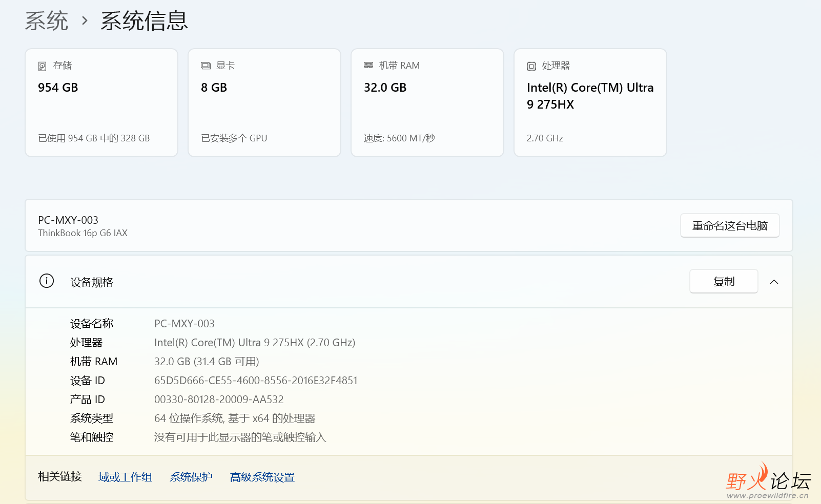
Task: Click 32.0 GB (31.4 GB 可用) value
Action: pyautogui.click(x=207, y=362)
